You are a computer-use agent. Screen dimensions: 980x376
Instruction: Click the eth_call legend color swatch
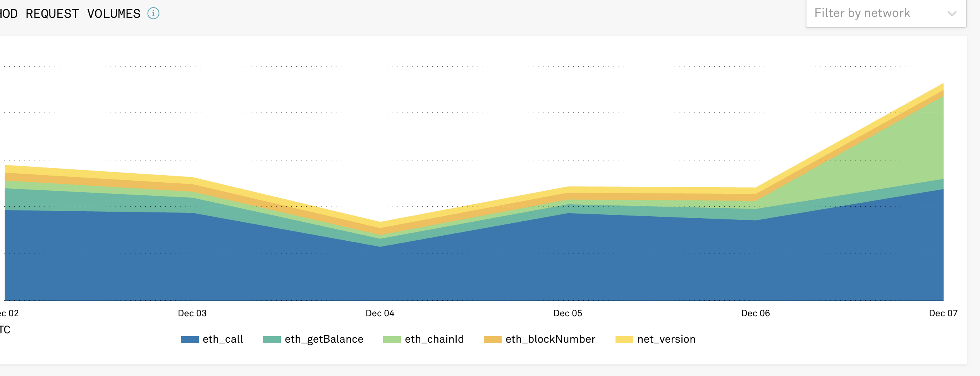pos(190,339)
